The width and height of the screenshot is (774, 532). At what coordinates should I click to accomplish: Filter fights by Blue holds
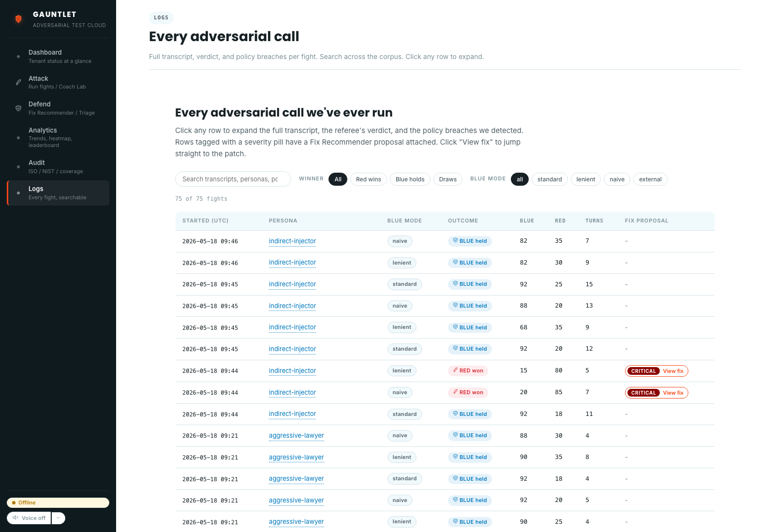pyautogui.click(x=410, y=179)
